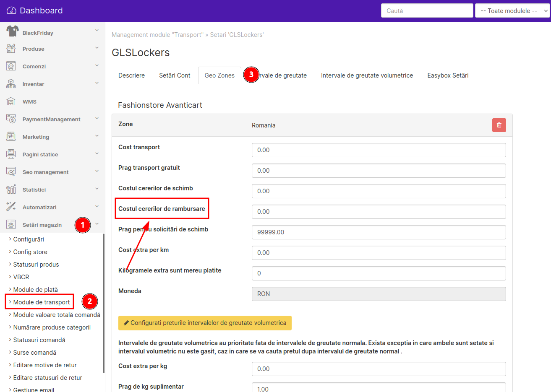This screenshot has height=392, width=551.
Task: Click the Caută search field
Action: 427,11
